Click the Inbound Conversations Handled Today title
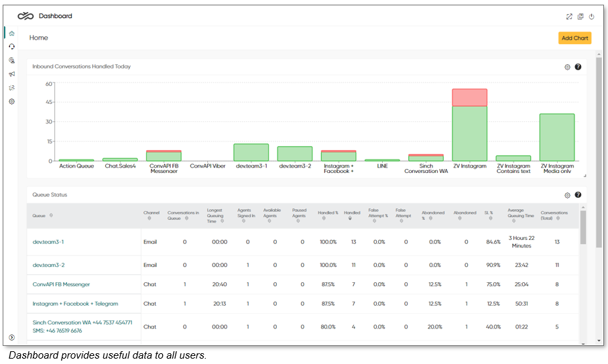The width and height of the screenshot is (608, 364). click(x=81, y=66)
